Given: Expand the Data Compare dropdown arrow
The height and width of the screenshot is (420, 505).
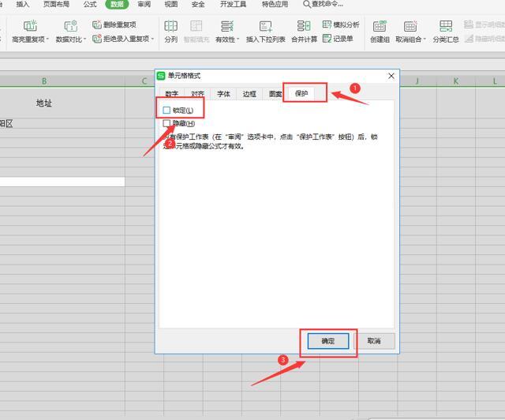Looking at the screenshot, I should coord(85,39).
